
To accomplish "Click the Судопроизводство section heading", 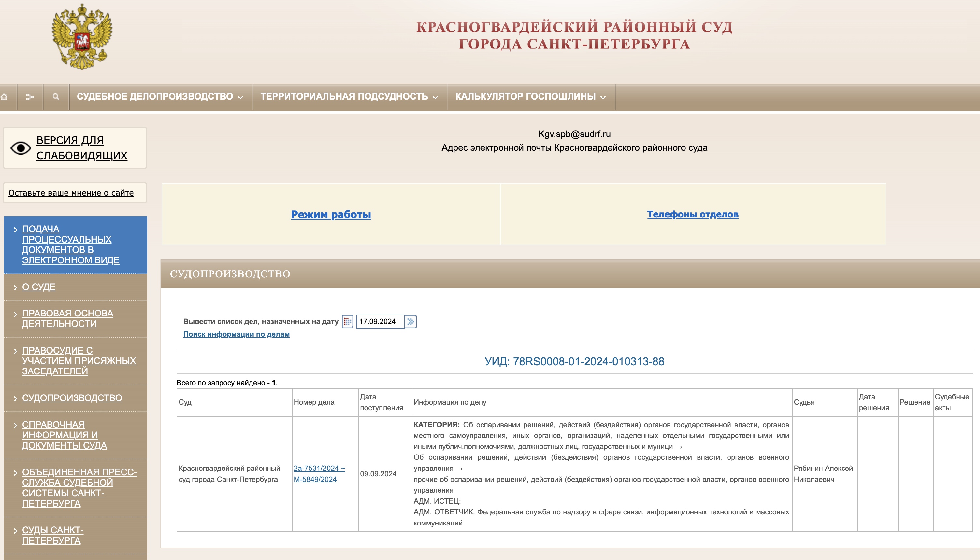I will 230,274.
